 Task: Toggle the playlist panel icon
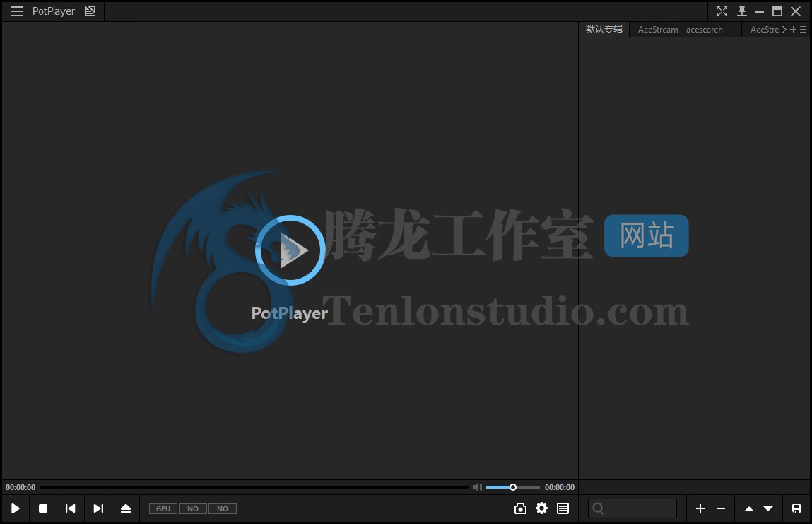[x=563, y=508]
